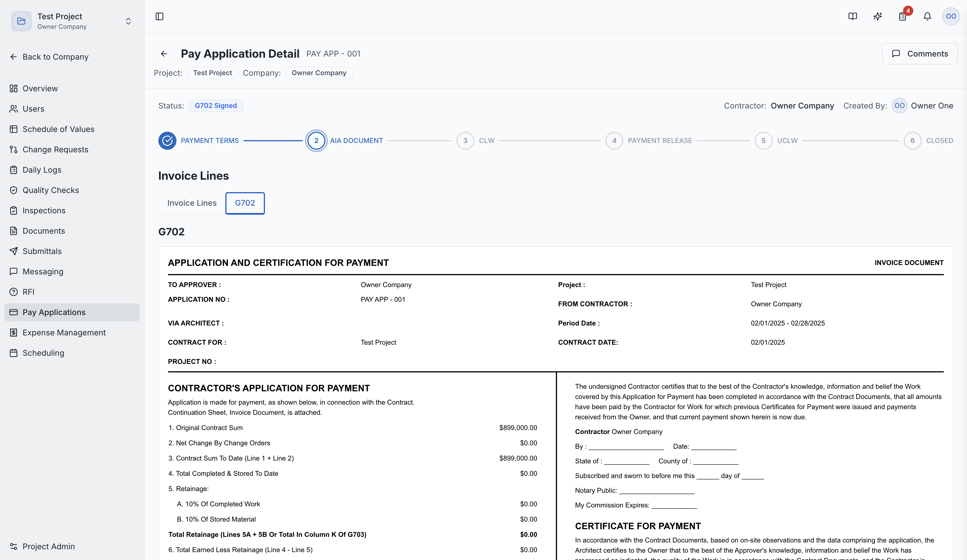Viewport: 967px width, 560px height.
Task: Click the application number PAY APP - 001 in form
Action: point(383,299)
